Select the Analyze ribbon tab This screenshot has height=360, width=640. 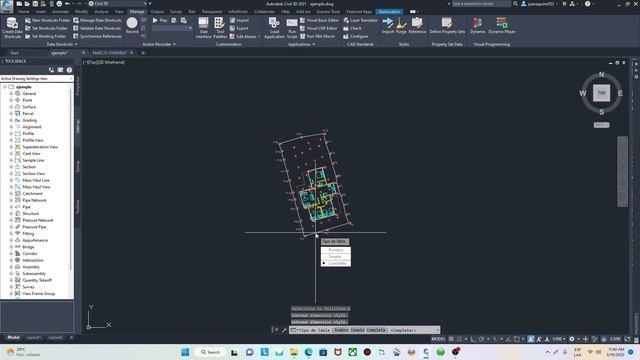(x=101, y=12)
